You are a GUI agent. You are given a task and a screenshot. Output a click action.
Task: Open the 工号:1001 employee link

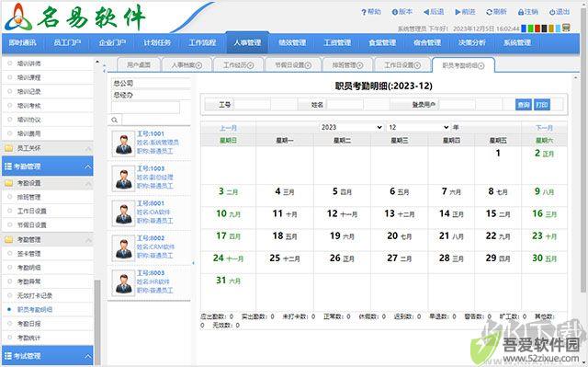coord(151,133)
